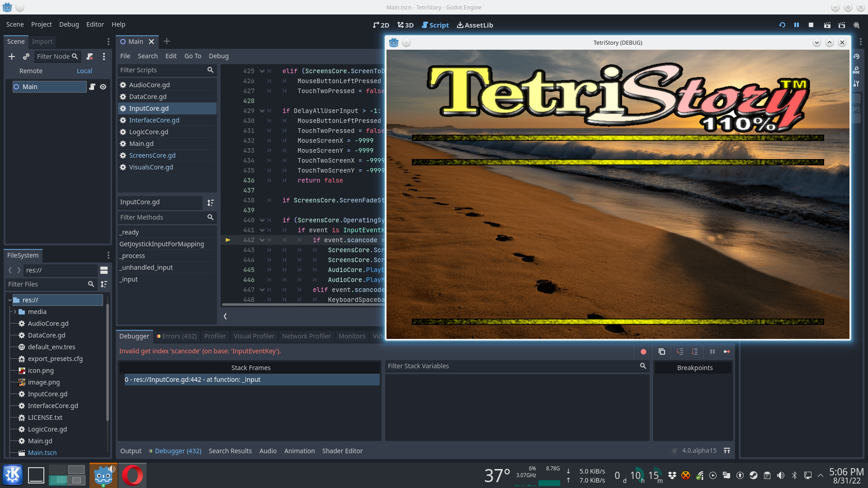Click the Filter Stack Variables field
This screenshot has height=488, width=868.
coord(517,366)
